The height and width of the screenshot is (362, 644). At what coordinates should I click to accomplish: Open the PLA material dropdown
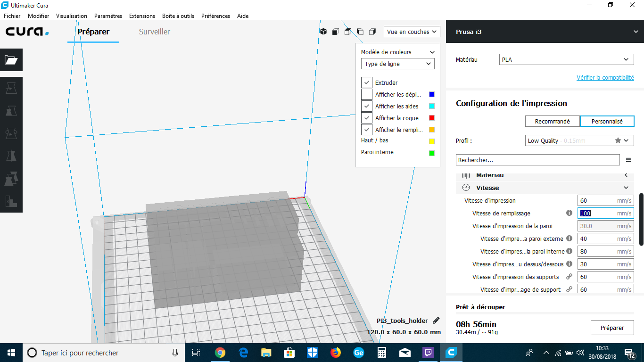tap(566, 60)
